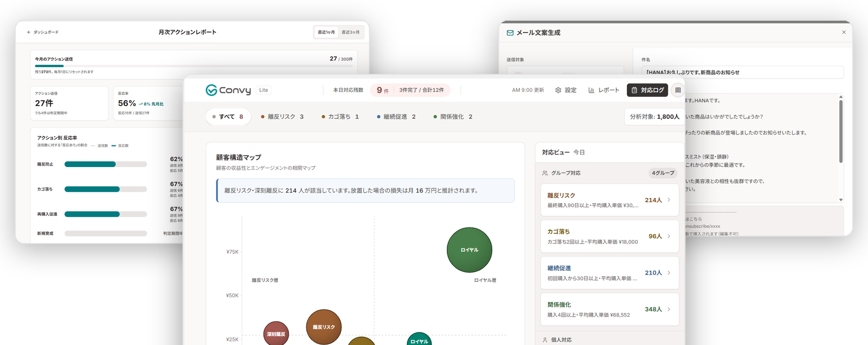Open settings via the gear icon

[558, 90]
